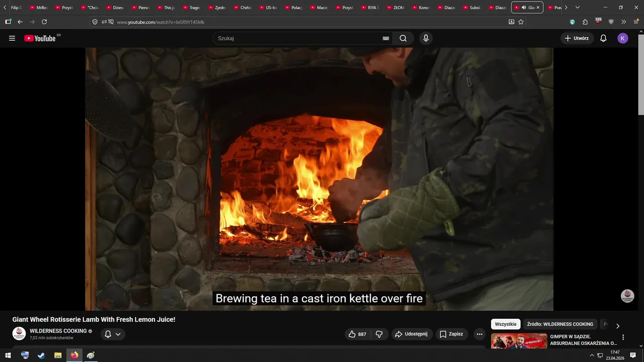
Task: Open the Wilderness Cooking channel avatar
Action: (19, 333)
